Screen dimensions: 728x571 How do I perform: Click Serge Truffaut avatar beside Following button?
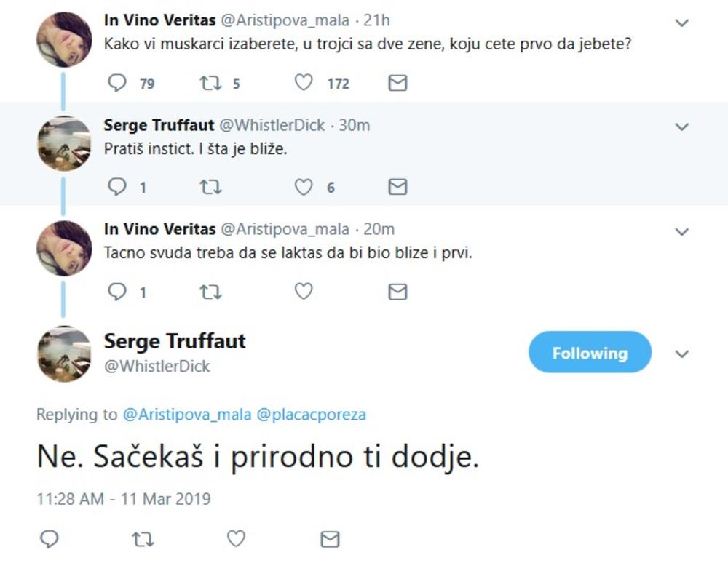click(x=64, y=354)
